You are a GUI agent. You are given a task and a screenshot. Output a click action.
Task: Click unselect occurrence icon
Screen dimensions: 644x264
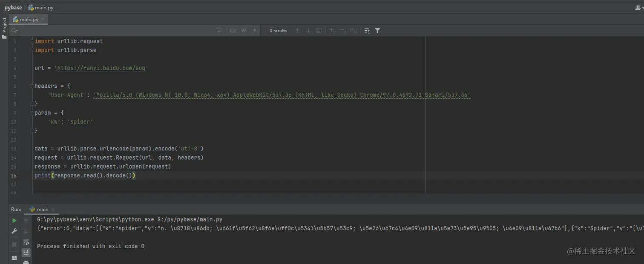pos(343,31)
